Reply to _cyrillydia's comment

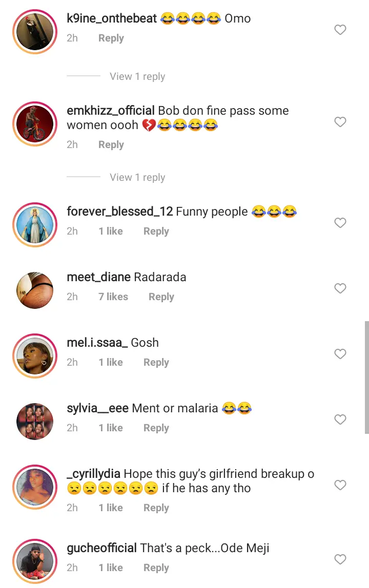click(x=156, y=508)
